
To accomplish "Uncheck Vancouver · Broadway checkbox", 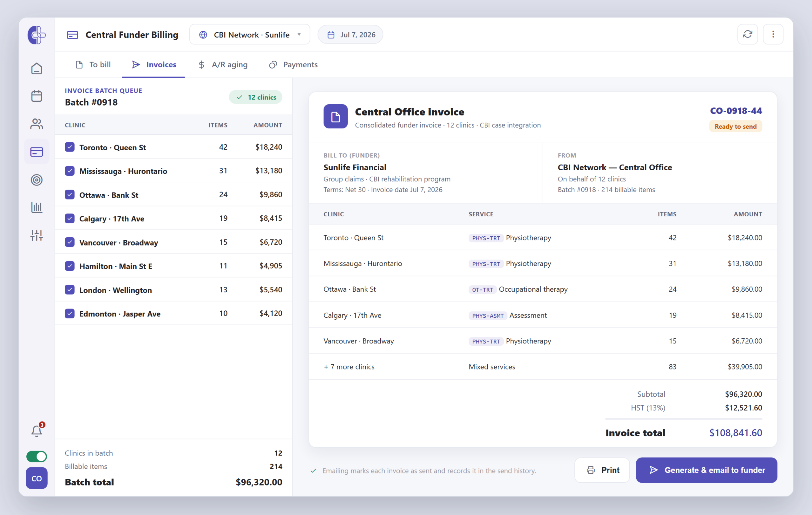I will pyautogui.click(x=69, y=242).
